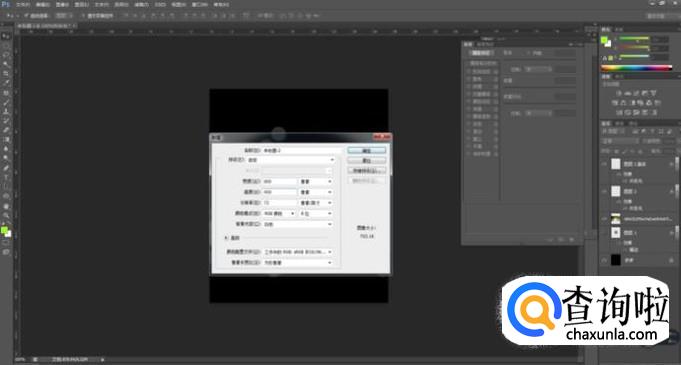681x365 pixels.
Task: Expand the Advanced section in New dialog
Action: pos(226,238)
